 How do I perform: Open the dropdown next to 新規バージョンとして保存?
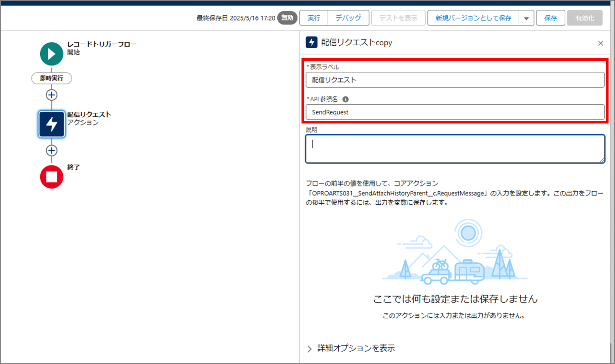point(526,18)
